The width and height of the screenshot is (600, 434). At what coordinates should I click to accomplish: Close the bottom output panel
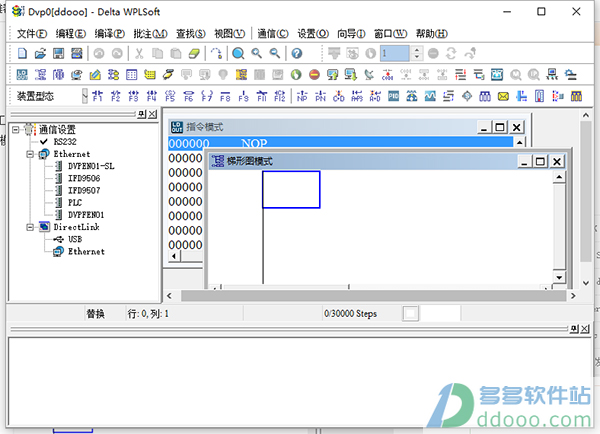pyautogui.click(x=585, y=328)
